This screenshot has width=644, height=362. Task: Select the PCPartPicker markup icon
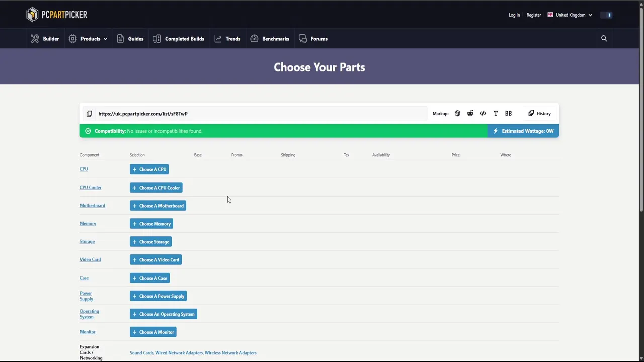pyautogui.click(x=457, y=114)
